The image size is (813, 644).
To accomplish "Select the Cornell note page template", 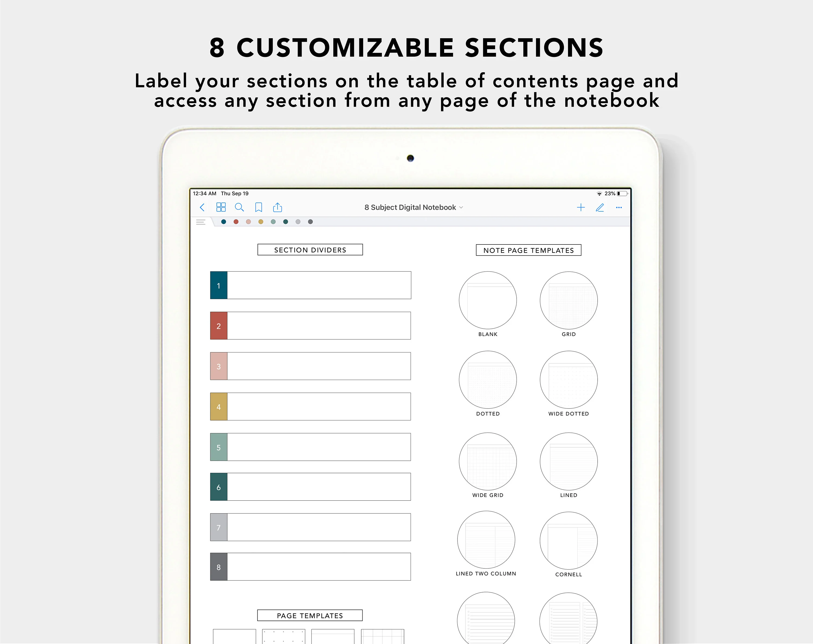I will 568,540.
